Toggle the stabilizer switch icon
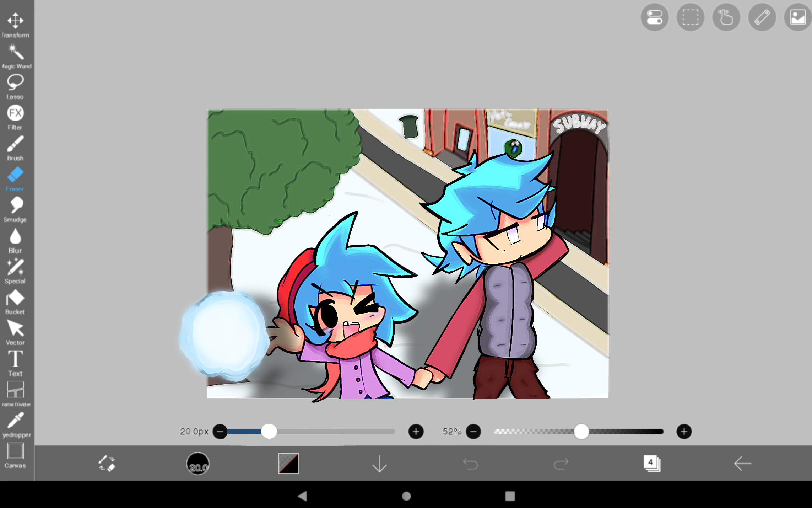Image resolution: width=812 pixels, height=508 pixels. click(654, 17)
